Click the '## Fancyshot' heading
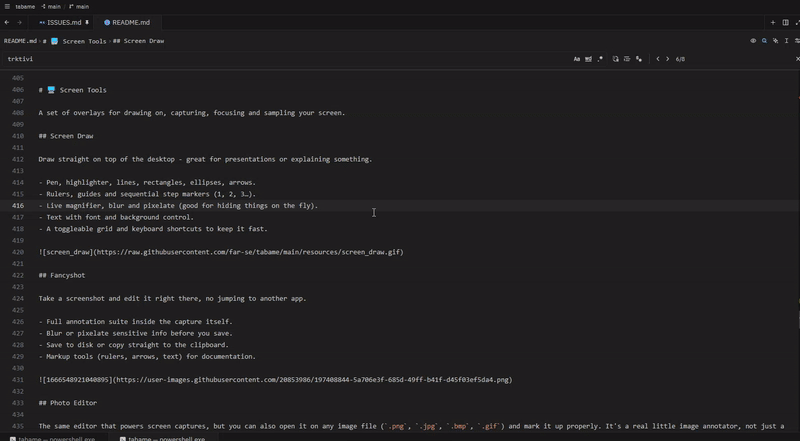This screenshot has width=800, height=441. click(x=62, y=276)
